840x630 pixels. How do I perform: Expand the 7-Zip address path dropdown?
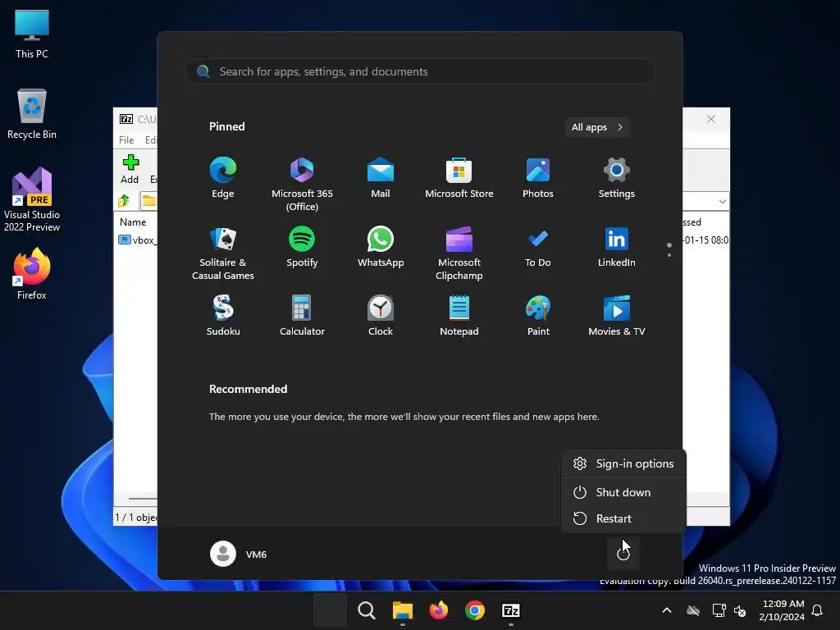point(722,202)
